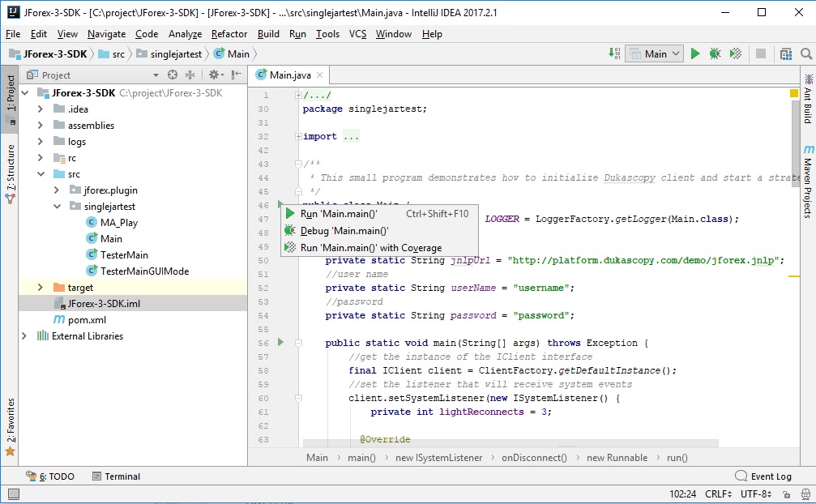Viewport: 816px width, 504px height.
Task: Click singlejartest breadcrumb in navigation bar
Action: pyautogui.click(x=170, y=54)
